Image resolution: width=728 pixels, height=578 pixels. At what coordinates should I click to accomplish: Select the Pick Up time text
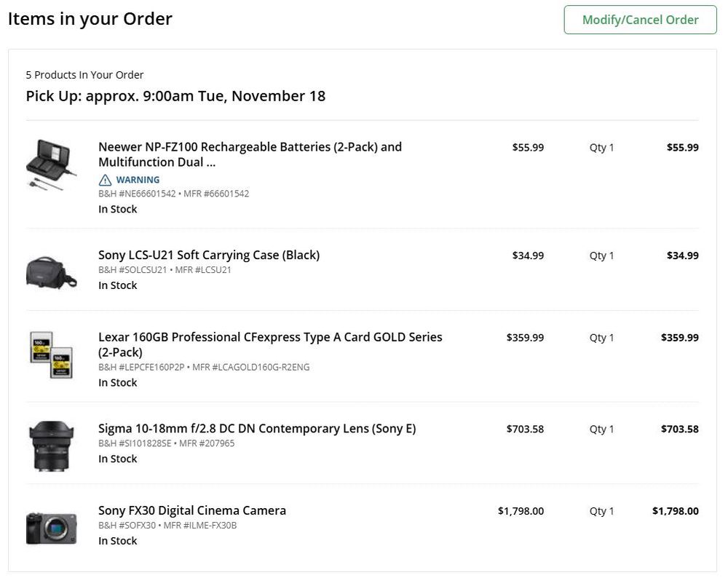(175, 95)
